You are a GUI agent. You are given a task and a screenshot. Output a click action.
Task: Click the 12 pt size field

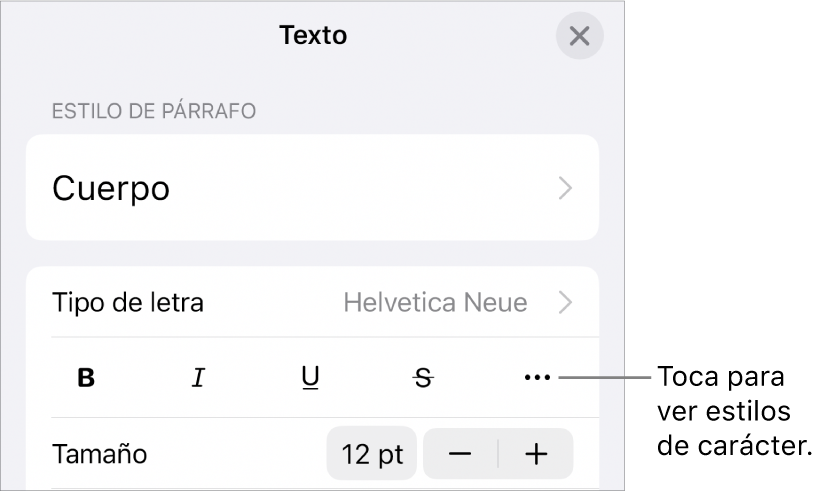click(372, 454)
